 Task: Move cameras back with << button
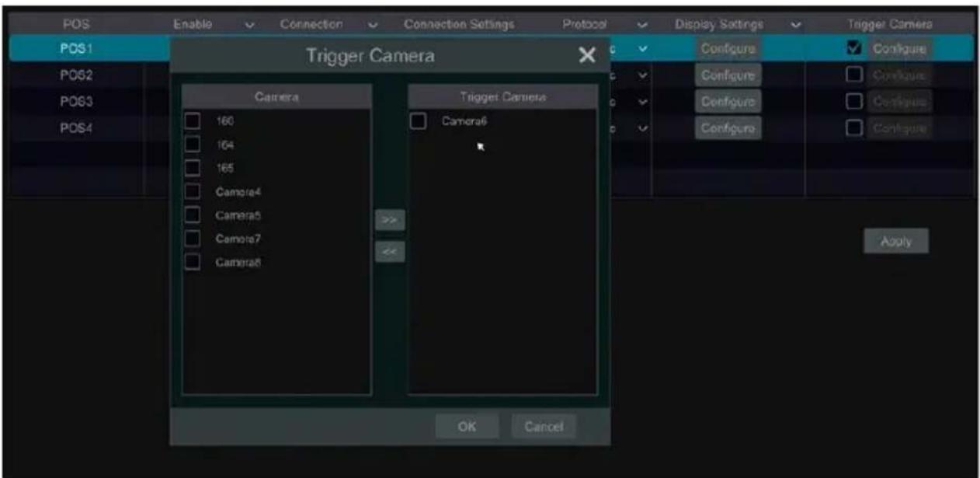[390, 252]
